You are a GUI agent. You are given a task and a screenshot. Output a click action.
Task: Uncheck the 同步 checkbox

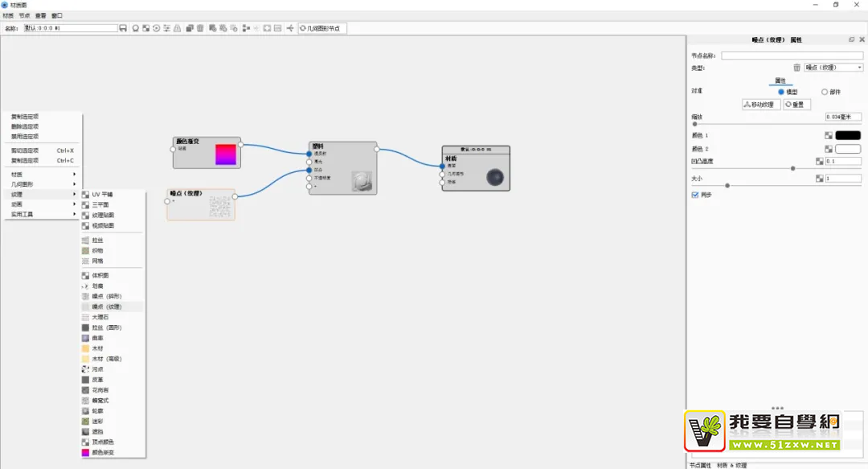pyautogui.click(x=695, y=195)
